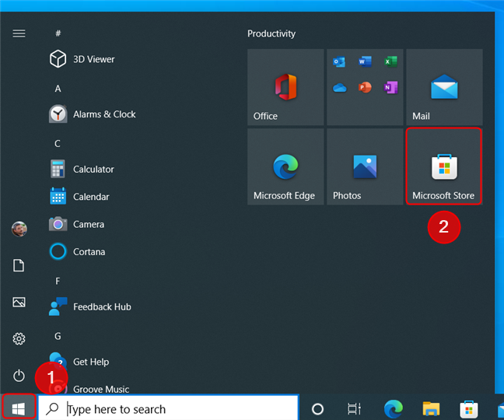Image resolution: width=504 pixels, height=420 pixels.
Task: Open the Photos tile
Action: (x=365, y=166)
